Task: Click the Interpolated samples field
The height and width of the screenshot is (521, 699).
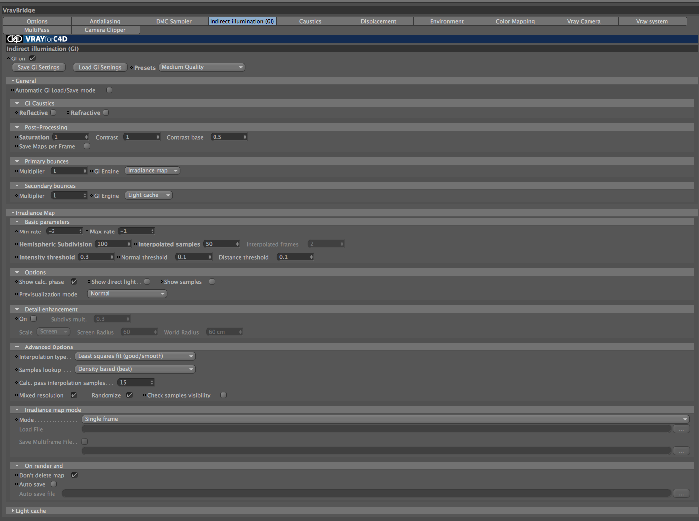Action: point(222,244)
